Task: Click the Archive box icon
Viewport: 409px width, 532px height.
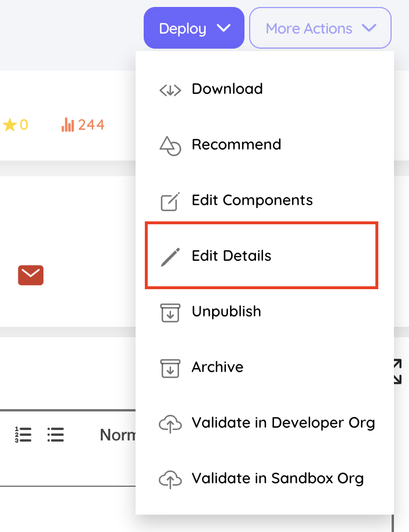Action: click(170, 369)
